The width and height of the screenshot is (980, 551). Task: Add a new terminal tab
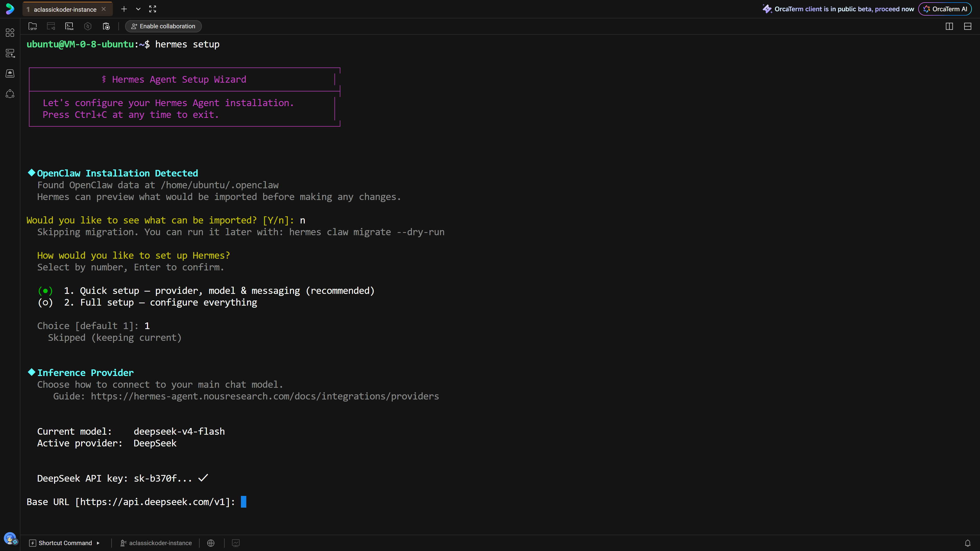coord(124,9)
